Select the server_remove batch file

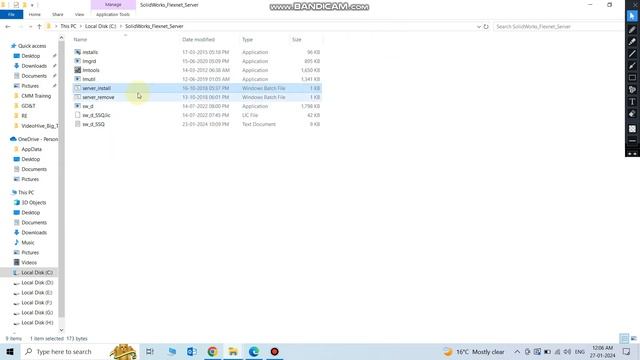coord(197,97)
